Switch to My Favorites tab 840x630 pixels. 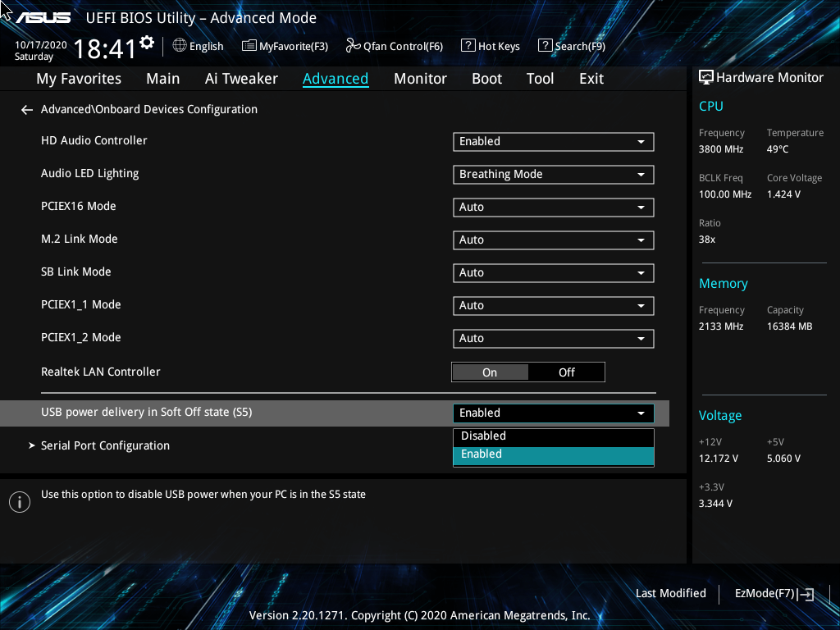point(79,79)
